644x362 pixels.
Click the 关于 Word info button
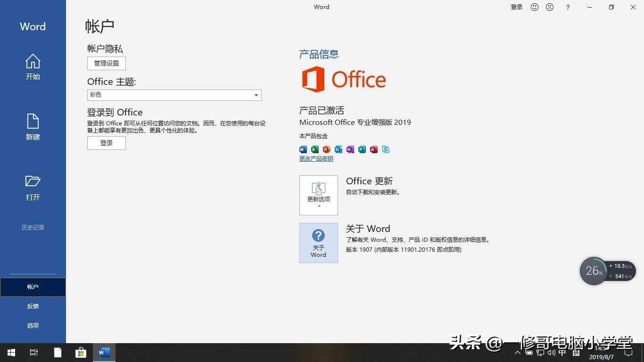click(318, 242)
